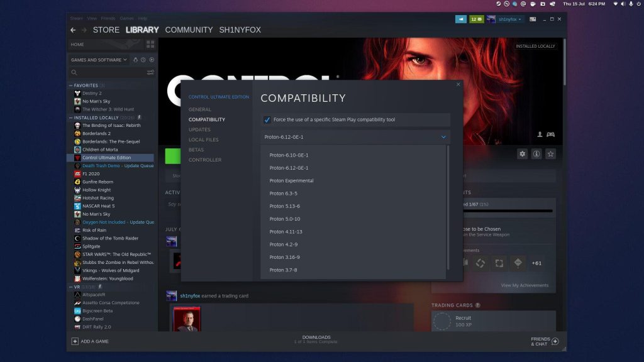
Task: Open Big Picture mode icon near the username
Action: pyautogui.click(x=533, y=19)
